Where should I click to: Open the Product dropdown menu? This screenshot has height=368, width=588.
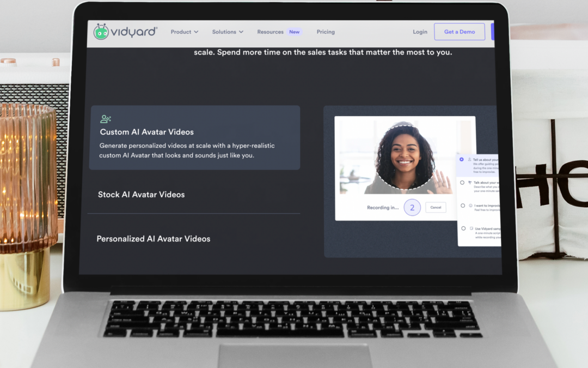185,32
